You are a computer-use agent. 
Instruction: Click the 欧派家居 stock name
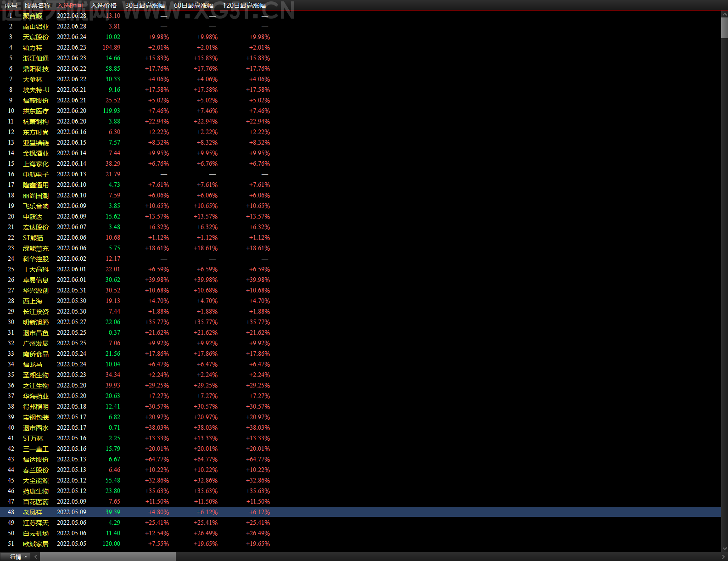pyautogui.click(x=36, y=544)
